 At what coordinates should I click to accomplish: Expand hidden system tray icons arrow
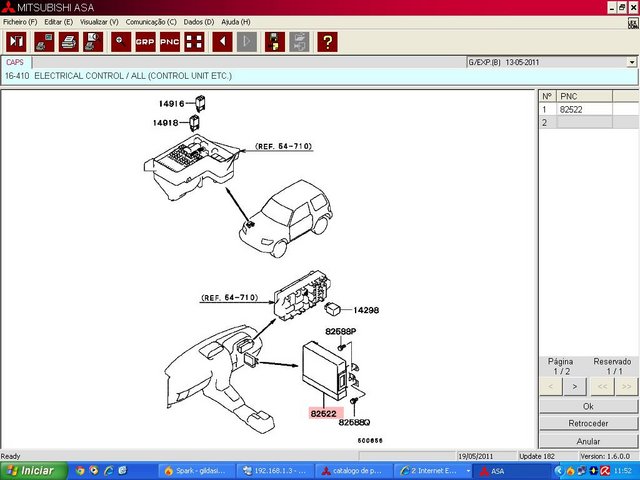[x=559, y=471]
